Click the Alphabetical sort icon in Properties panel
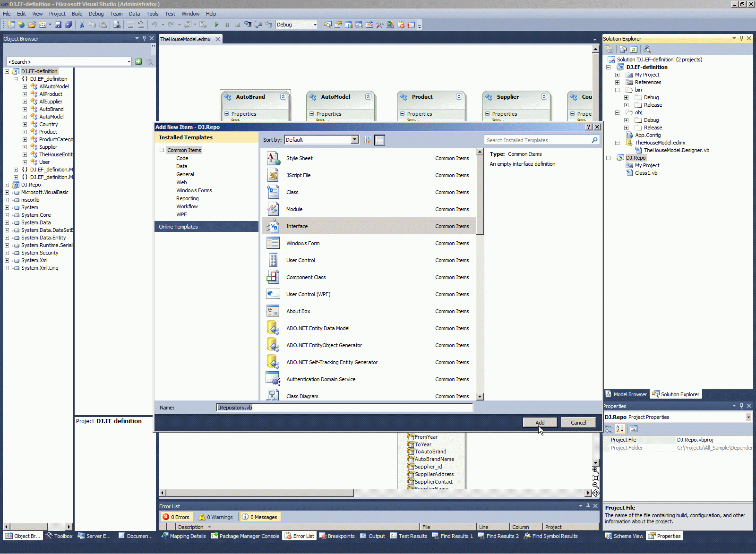 pos(620,429)
